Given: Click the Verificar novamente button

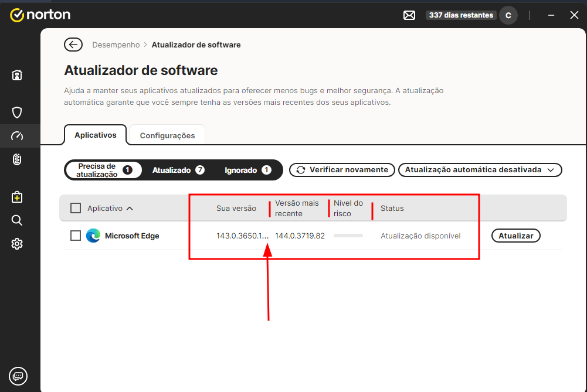Looking at the screenshot, I should coord(342,170).
